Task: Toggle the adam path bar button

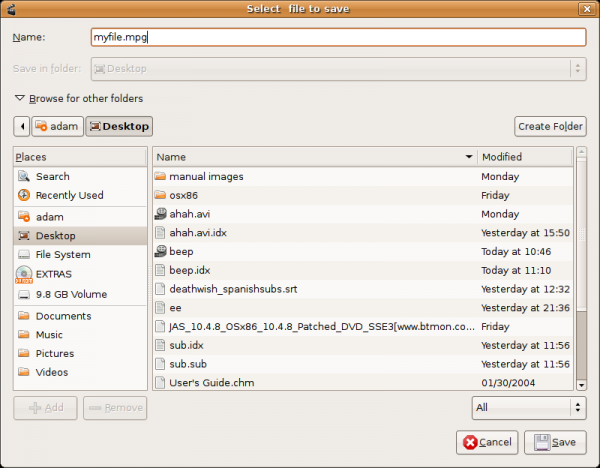Action: tap(57, 127)
